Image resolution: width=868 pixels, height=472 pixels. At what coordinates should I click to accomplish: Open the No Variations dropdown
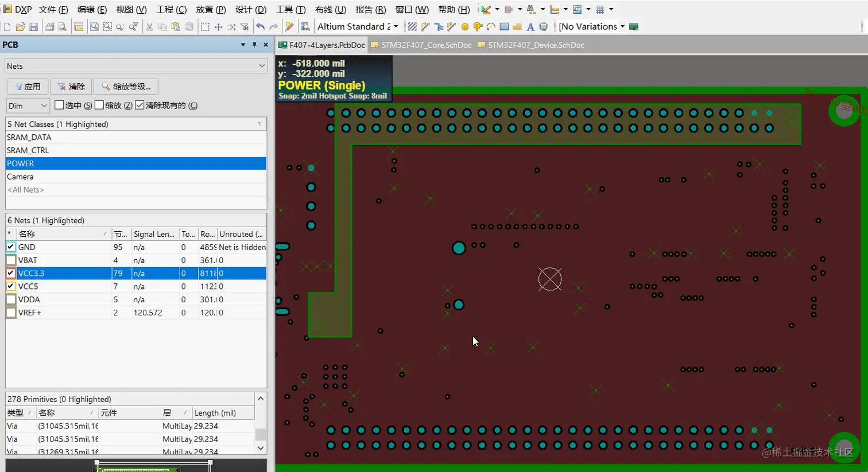click(x=622, y=27)
